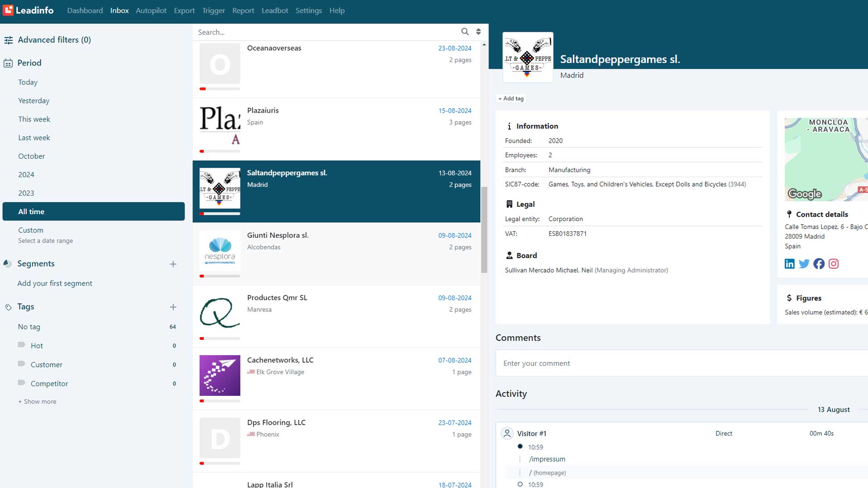Select the Yesterday period
Screen dimensions: 868x488
(34, 101)
